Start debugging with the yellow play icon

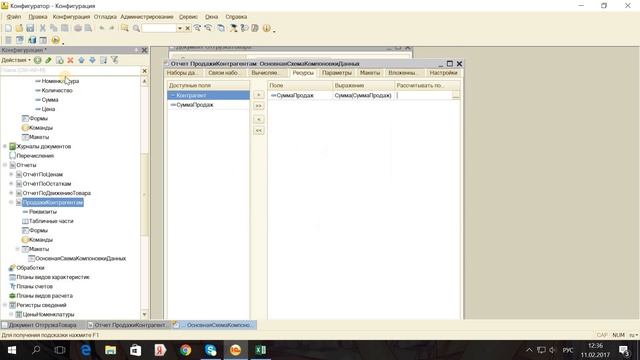point(56,40)
